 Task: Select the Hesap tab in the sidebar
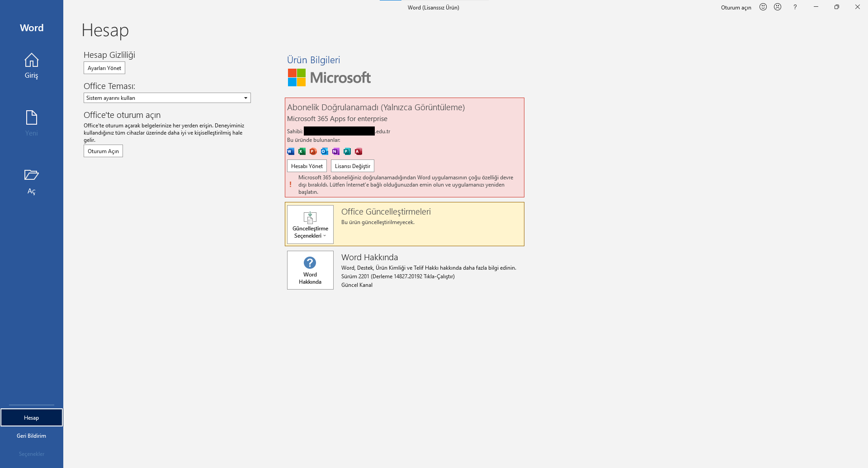tap(32, 417)
